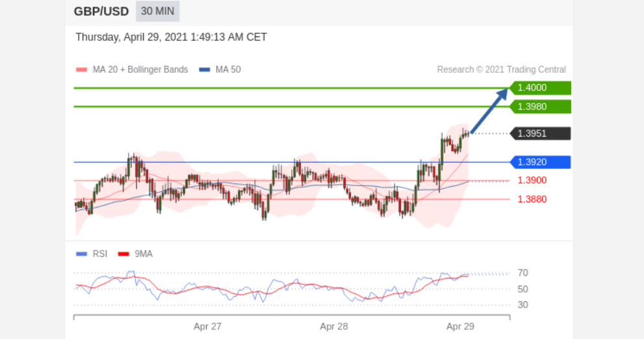The image size is (644, 339).
Task: Click the red 9MA legend swatch
Action: click(123, 254)
